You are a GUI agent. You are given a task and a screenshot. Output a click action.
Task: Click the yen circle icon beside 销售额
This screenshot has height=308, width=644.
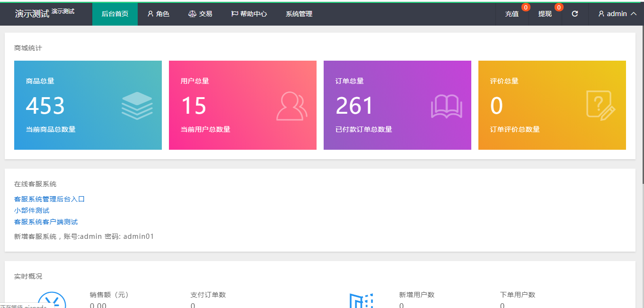52,300
